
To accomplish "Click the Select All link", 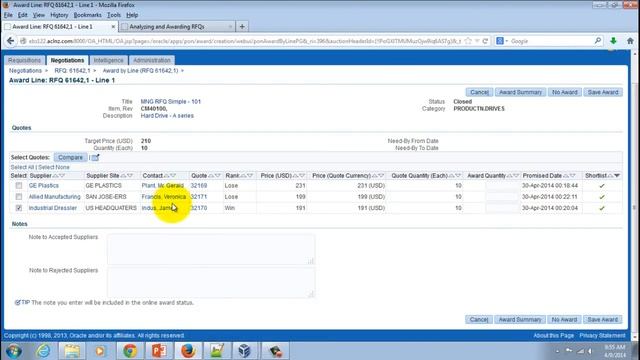I will (x=22, y=167).
